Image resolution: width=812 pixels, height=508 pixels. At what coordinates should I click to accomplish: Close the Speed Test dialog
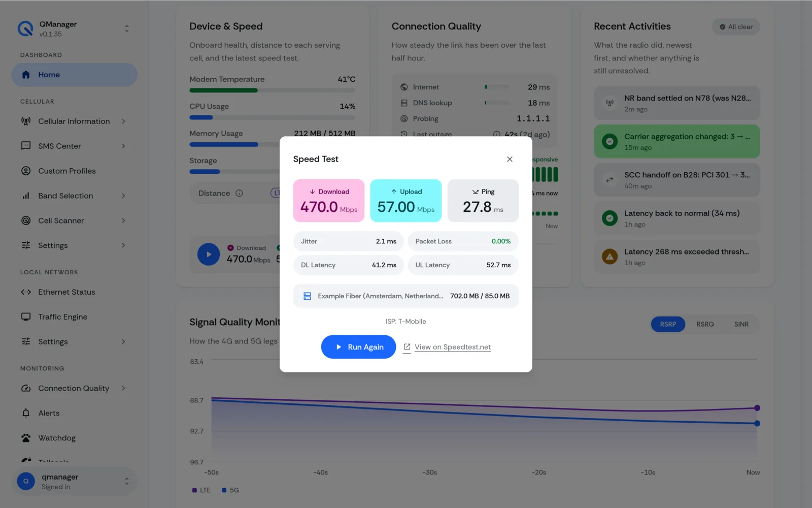coord(510,159)
